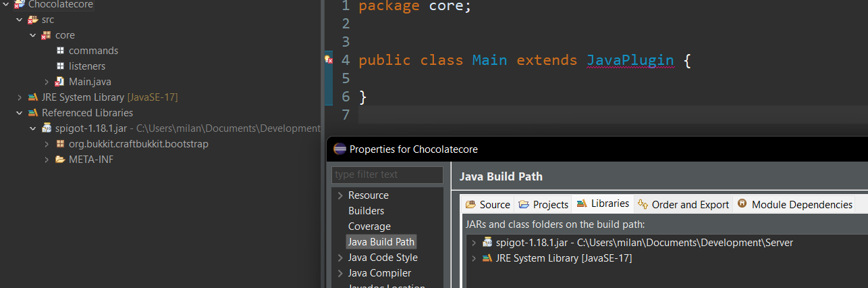Collapse the Referenced Libraries node
This screenshot has width=868, height=288.
(x=20, y=113)
